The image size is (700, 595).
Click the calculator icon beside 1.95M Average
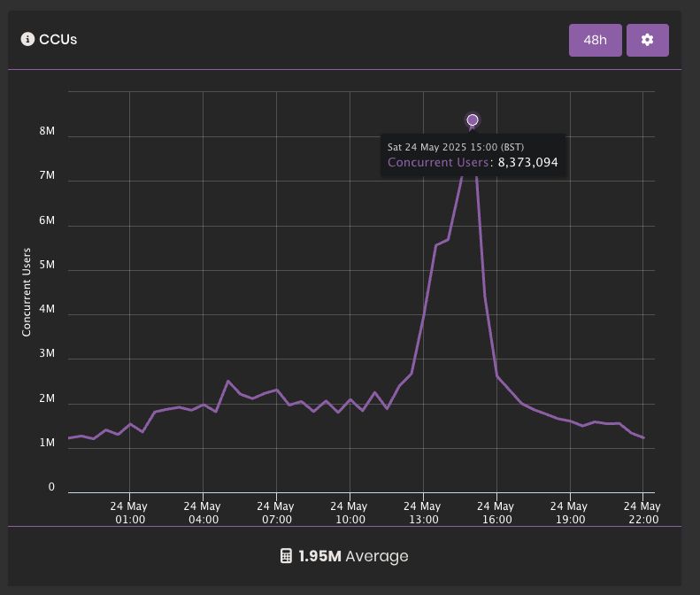coord(286,556)
